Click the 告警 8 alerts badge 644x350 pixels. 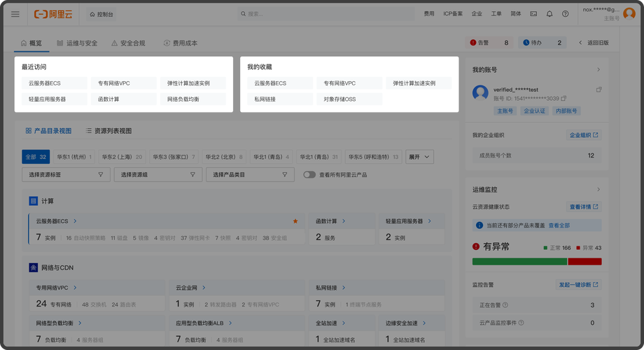(x=489, y=43)
